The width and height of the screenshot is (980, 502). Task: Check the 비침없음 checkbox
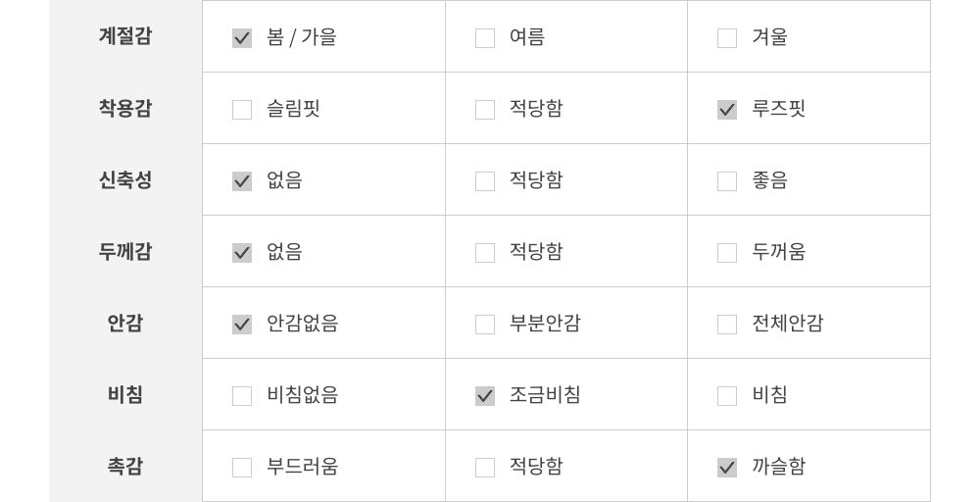[242, 396]
